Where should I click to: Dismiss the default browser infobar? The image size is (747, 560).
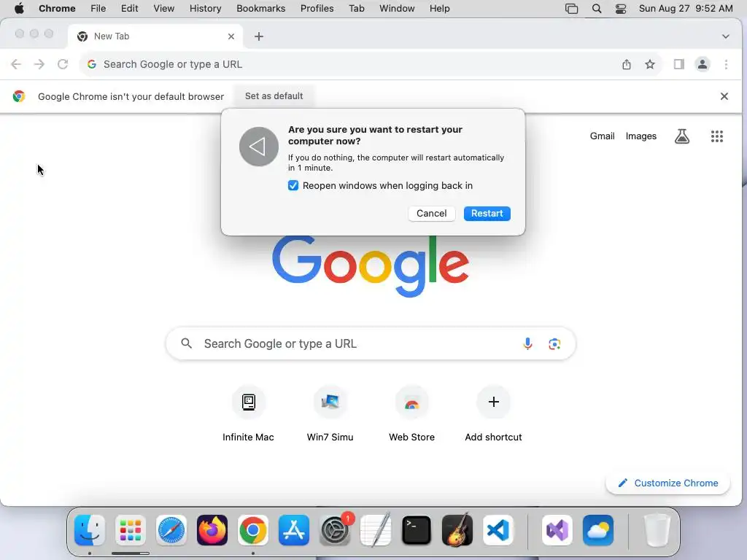click(x=724, y=96)
